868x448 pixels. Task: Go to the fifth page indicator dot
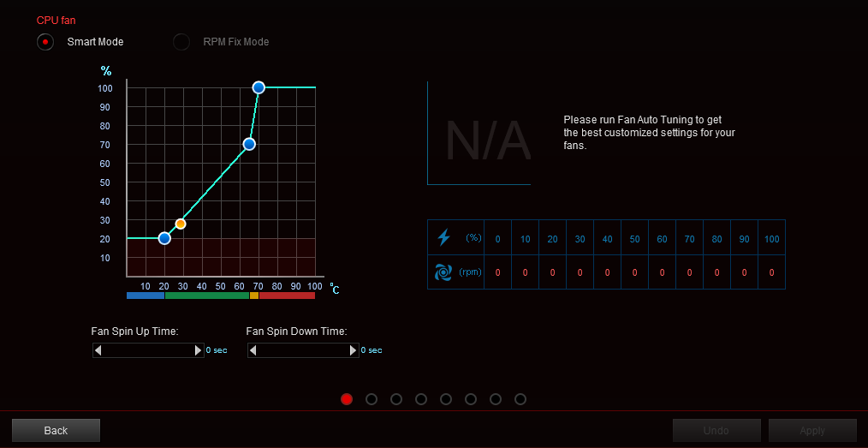(x=446, y=399)
